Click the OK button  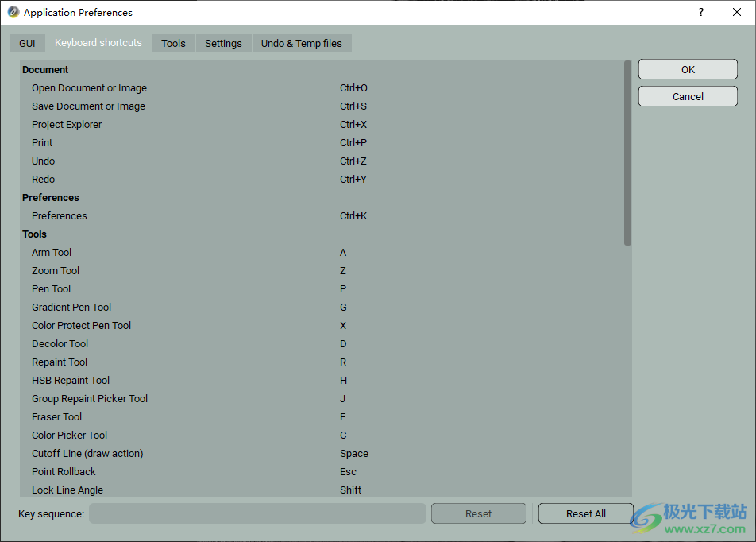click(x=688, y=70)
